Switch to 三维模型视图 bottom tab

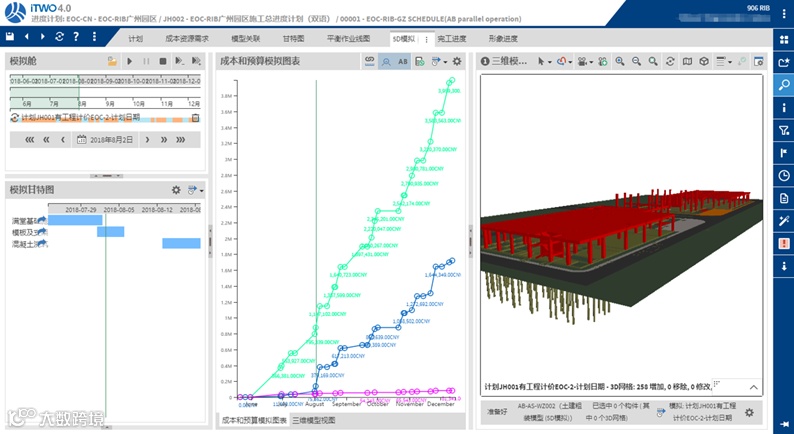(x=313, y=420)
